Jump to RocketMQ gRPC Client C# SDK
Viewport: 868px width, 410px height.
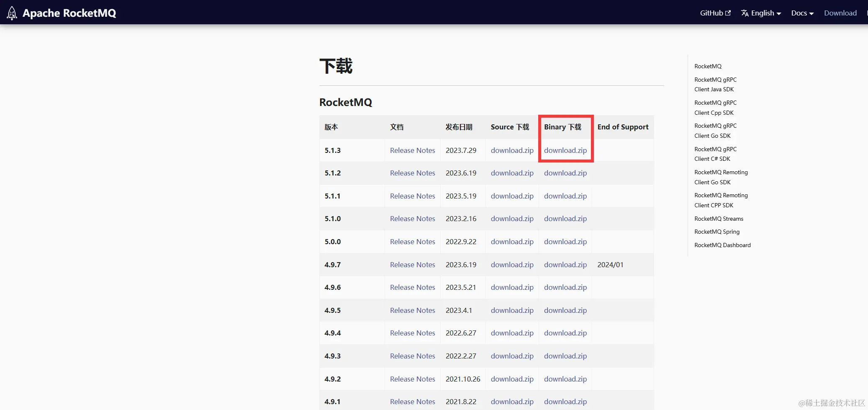[x=716, y=154]
